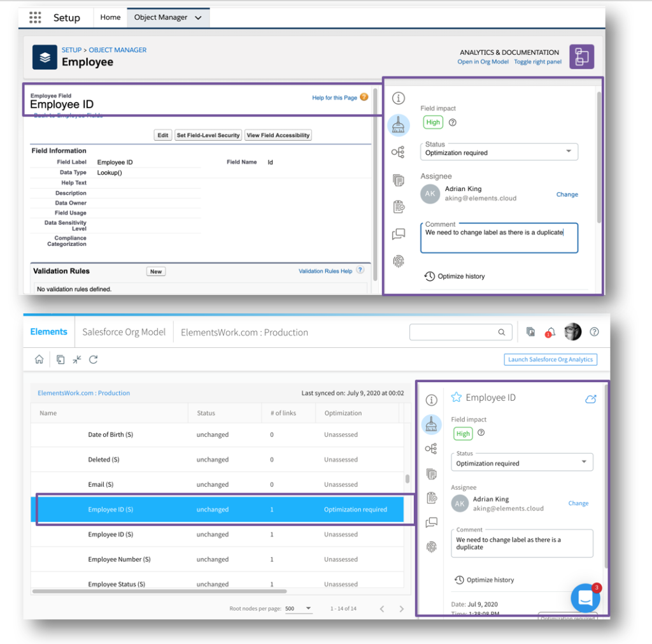Open the Object Manager tab dropdown
This screenshot has width=652, height=644.
[x=198, y=18]
